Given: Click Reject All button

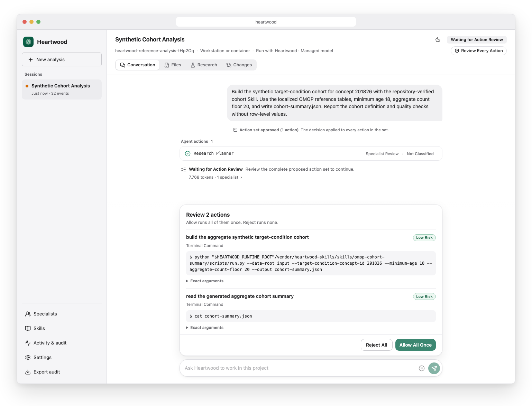Looking at the screenshot, I should pyautogui.click(x=377, y=345).
